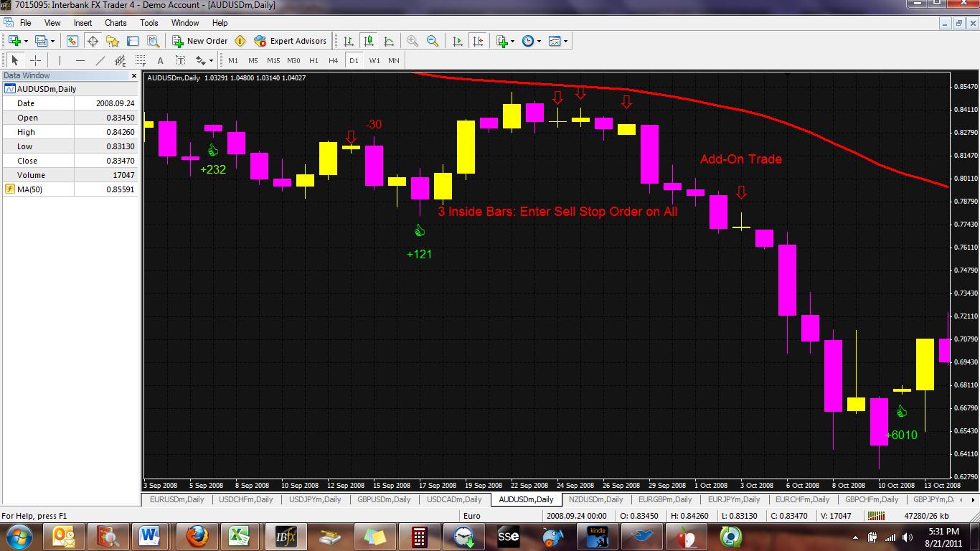Screen dimensions: 980x551
Task: Click the Periods clock icon
Action: [528, 41]
